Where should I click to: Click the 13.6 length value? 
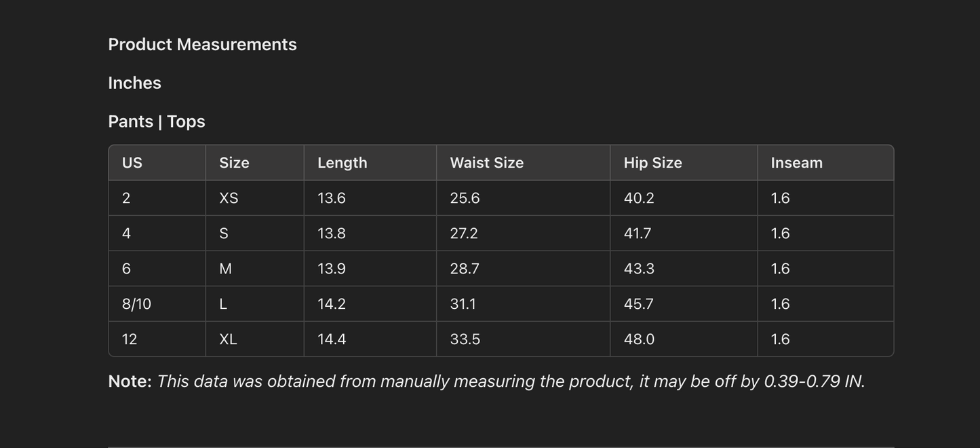[332, 198]
